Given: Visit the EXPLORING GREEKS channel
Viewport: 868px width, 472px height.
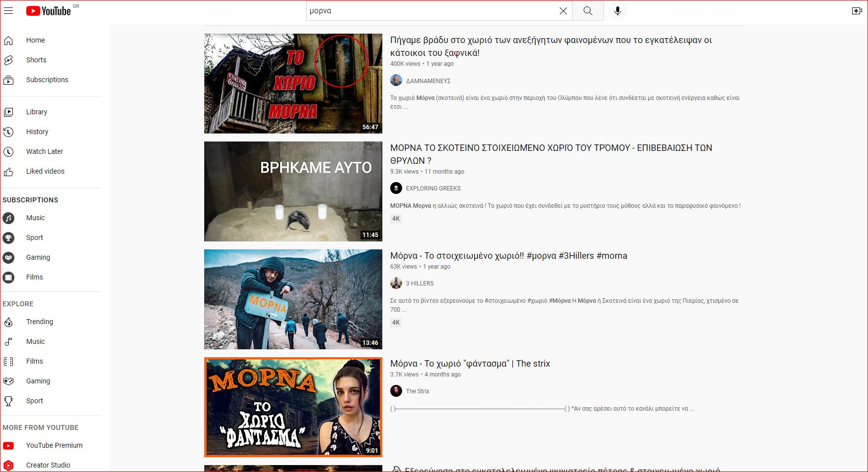Looking at the screenshot, I should [x=433, y=189].
